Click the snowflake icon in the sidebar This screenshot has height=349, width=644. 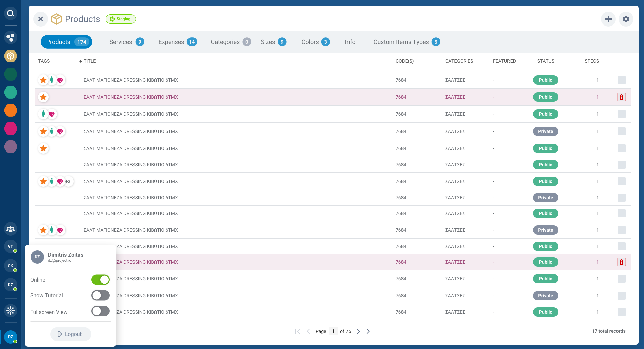tap(10, 311)
